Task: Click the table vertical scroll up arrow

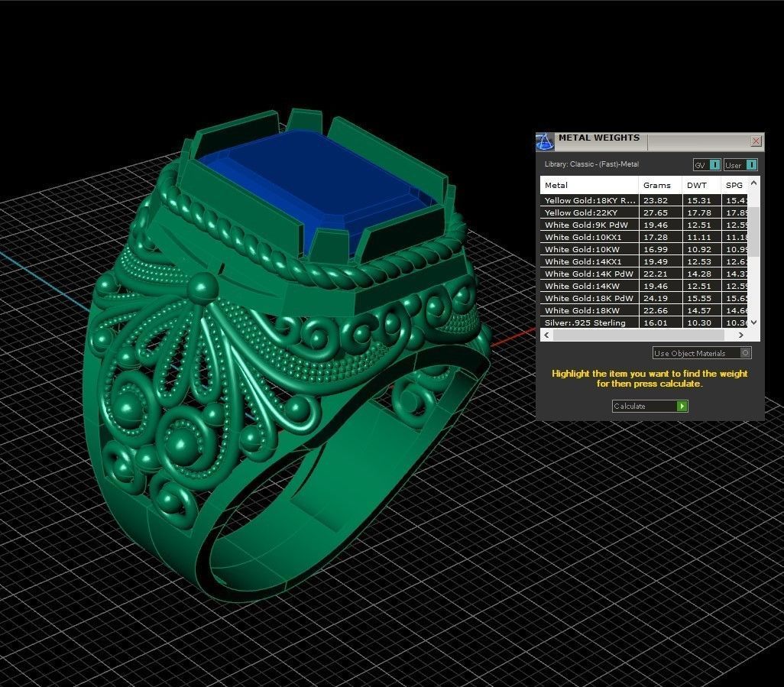Action: 754,183
